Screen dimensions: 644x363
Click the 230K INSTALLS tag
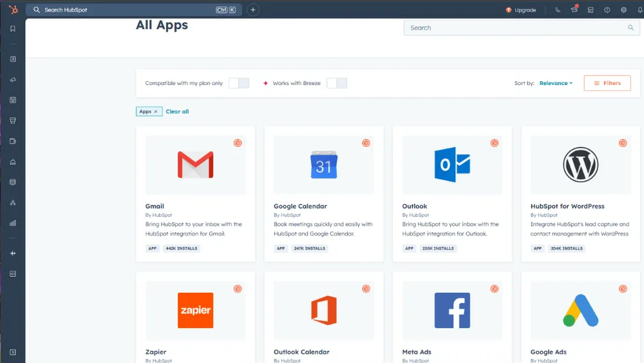(x=438, y=248)
